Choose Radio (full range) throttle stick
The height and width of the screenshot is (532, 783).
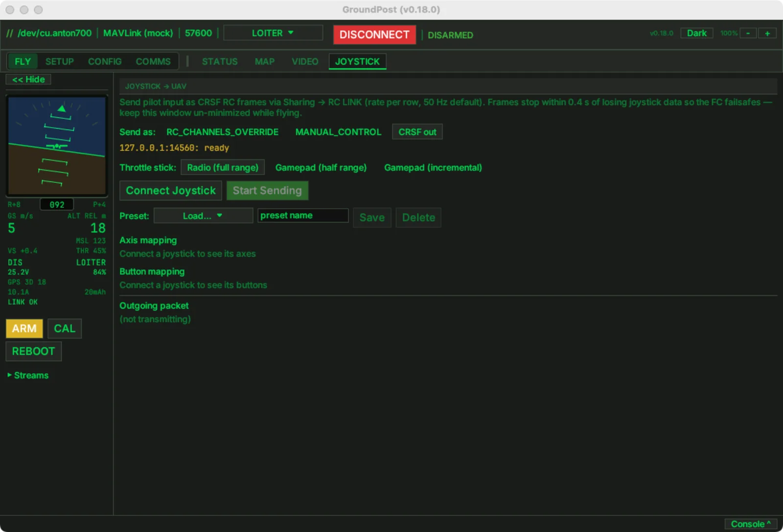pyautogui.click(x=223, y=168)
